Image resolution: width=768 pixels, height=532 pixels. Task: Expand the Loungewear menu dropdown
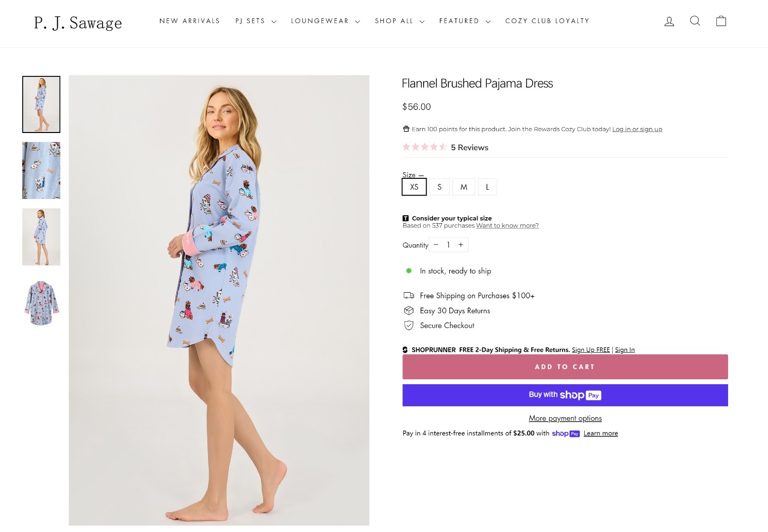(325, 21)
